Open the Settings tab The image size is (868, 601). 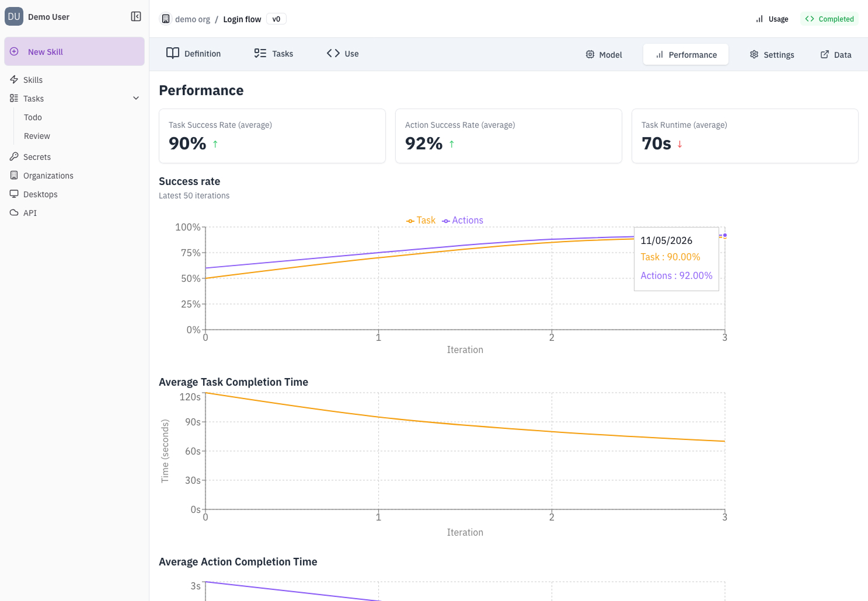click(x=772, y=54)
